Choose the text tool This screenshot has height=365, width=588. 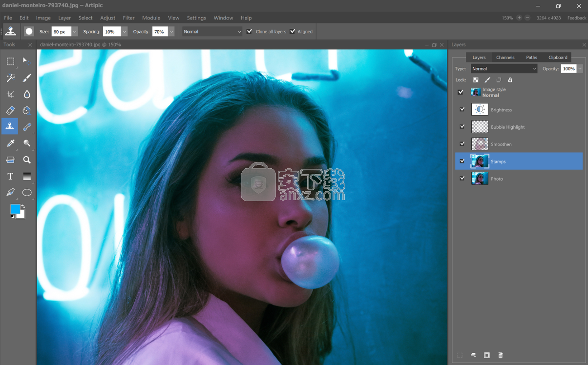pos(10,176)
